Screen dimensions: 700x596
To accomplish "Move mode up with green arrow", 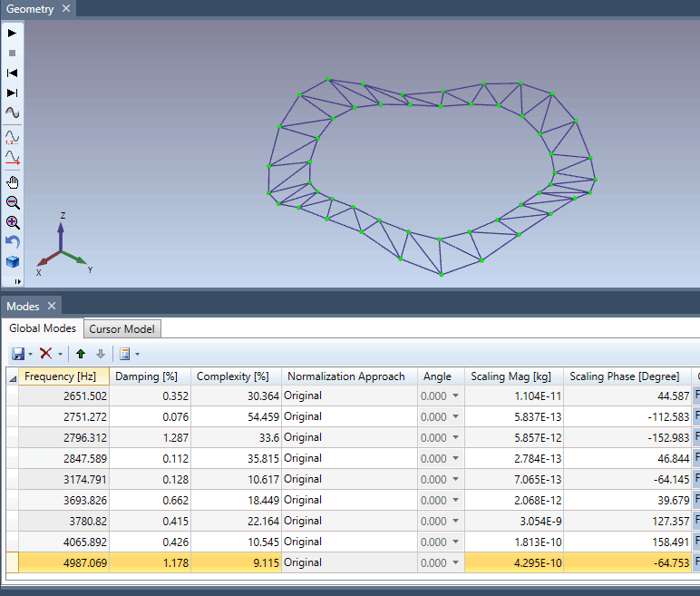I will (x=82, y=353).
